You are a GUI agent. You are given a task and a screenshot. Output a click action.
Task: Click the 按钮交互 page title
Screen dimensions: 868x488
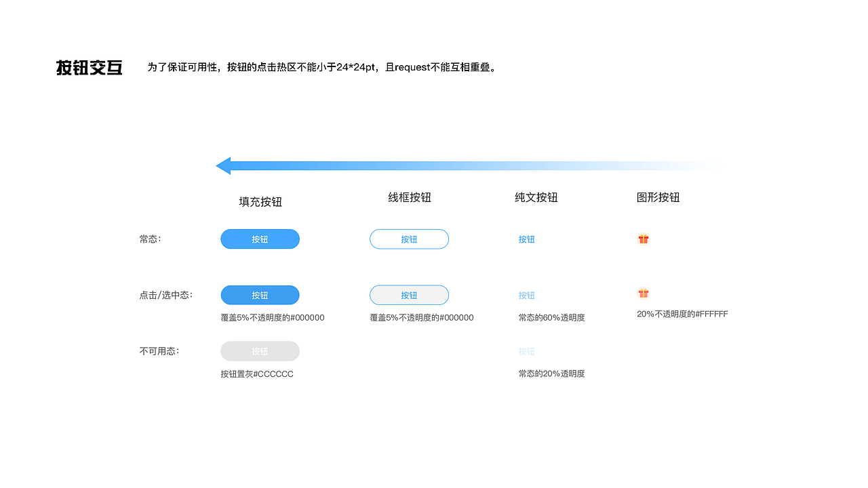click(89, 67)
